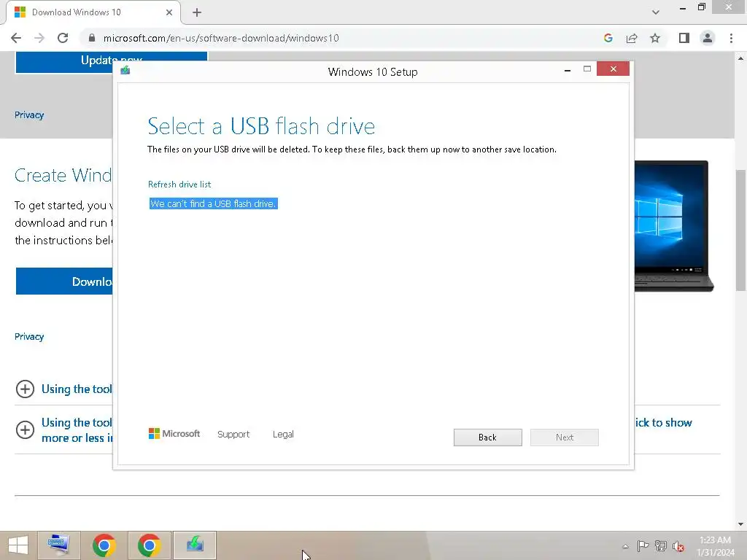Expand first 'Using the tool' section
Screen dimensions: 747x560
pos(25,389)
